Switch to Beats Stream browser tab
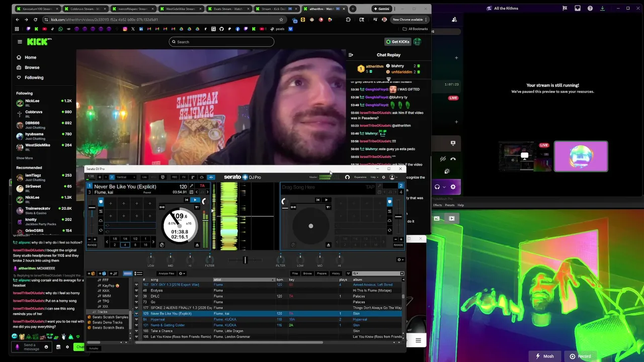 228,9
